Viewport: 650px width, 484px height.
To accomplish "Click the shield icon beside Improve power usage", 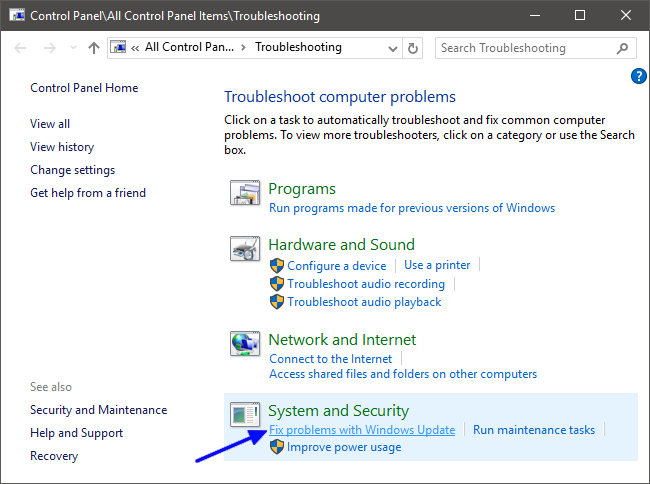I will (277, 447).
